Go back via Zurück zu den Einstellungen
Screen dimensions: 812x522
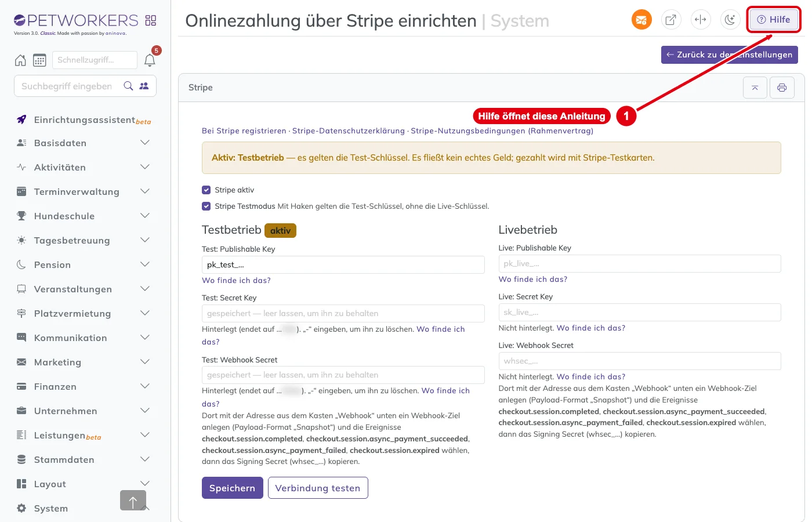click(x=730, y=55)
